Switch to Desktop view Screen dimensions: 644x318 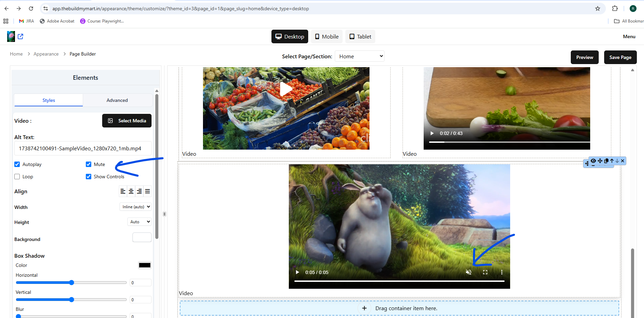[290, 36]
